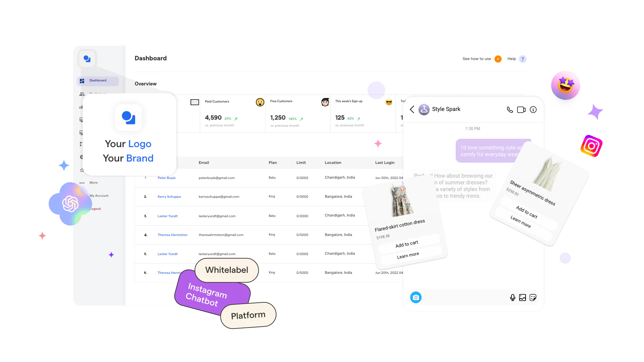Click the image attachment icon in chat
Viewport: 644px width, 362px height.
pos(522,297)
